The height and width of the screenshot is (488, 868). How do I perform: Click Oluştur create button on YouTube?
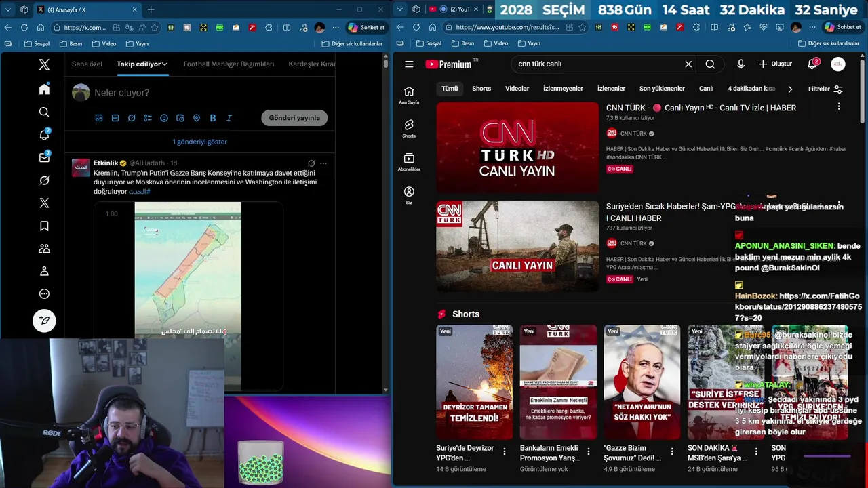(775, 64)
